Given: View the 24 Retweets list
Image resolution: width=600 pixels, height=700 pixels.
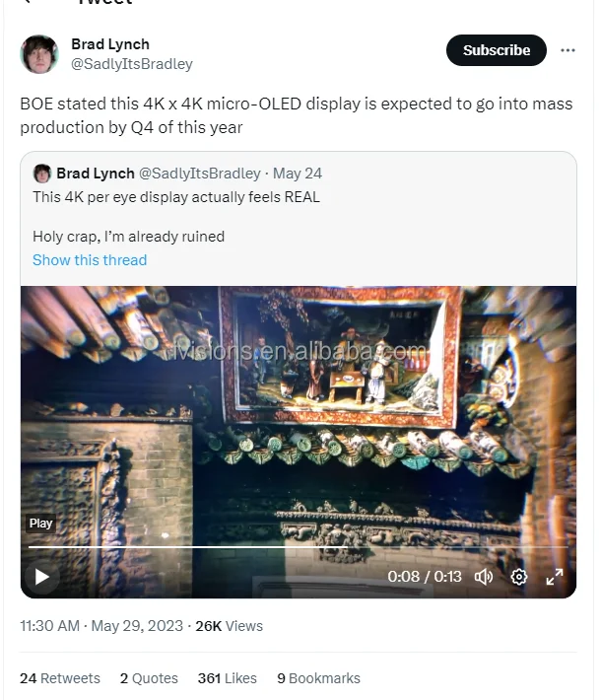Looking at the screenshot, I should 60,678.
